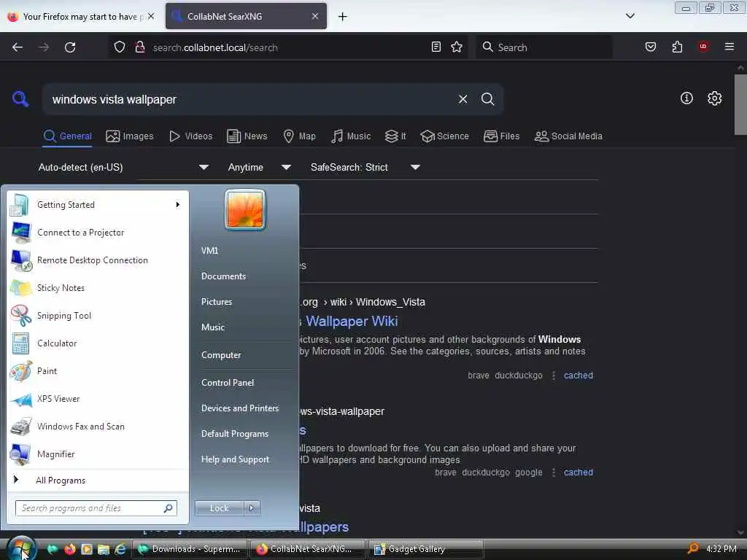Click the Internet Explorer taskbar icon

pos(120,549)
